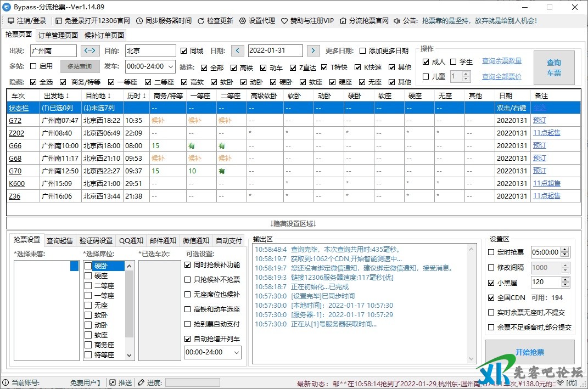Toggle the 定时抢票 checkbox
The height and width of the screenshot is (389, 588).
[491, 252]
